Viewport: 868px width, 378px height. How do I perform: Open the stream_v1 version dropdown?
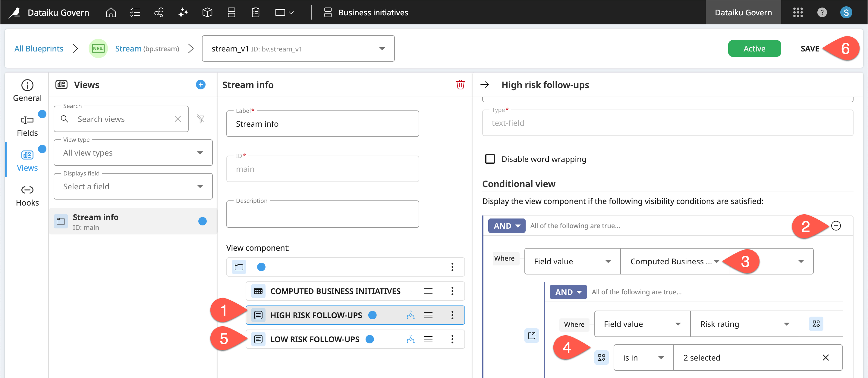[x=298, y=48]
